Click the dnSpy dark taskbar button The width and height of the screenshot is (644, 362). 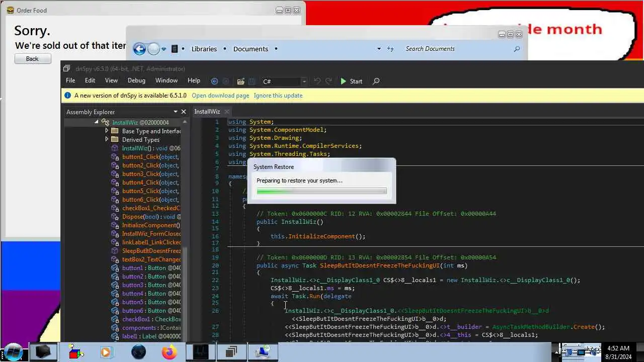tap(200, 352)
